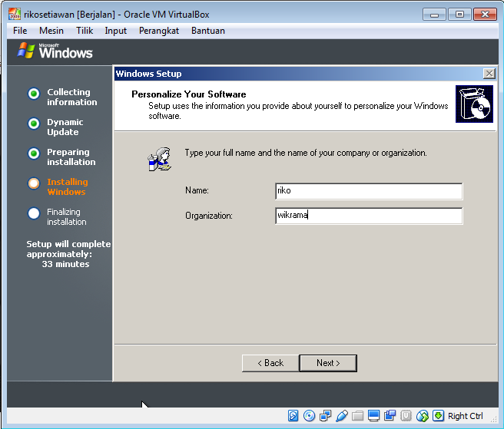The image size is (504, 429).
Task: Open the Input menu
Action: point(116,31)
